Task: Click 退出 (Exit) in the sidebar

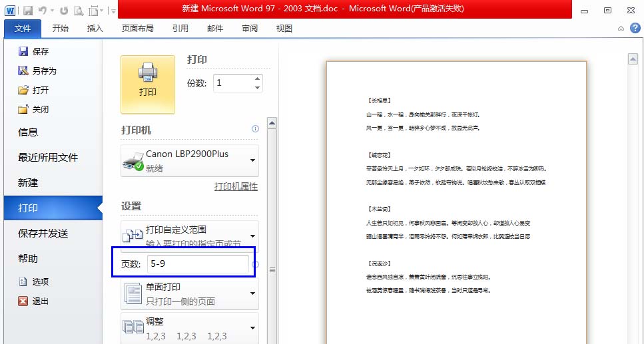Action: pyautogui.click(x=40, y=301)
